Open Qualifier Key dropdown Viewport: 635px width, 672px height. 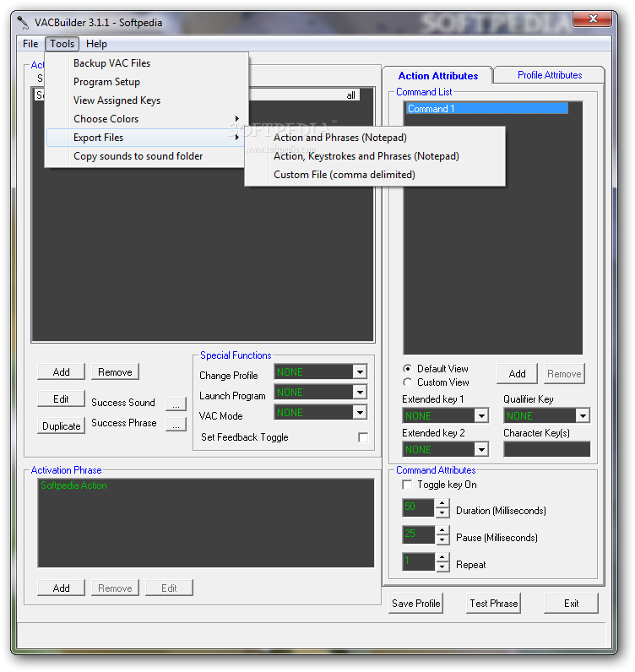[583, 415]
